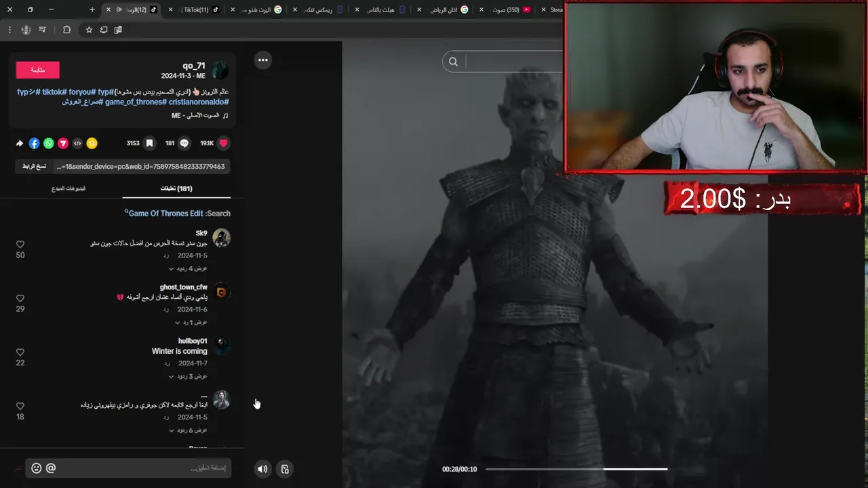Like hullboy01's Winter is coming comment
Image resolution: width=868 pixels, height=488 pixels.
[20, 352]
